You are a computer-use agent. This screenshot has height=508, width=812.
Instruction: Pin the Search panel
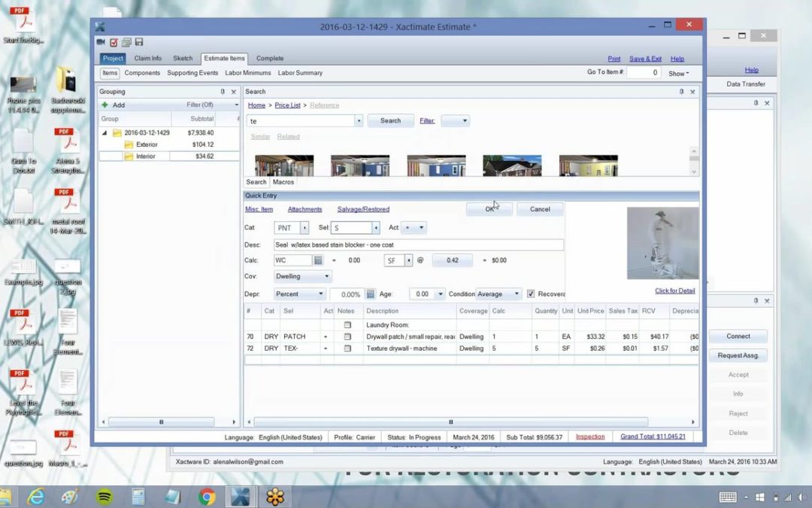[x=681, y=92]
